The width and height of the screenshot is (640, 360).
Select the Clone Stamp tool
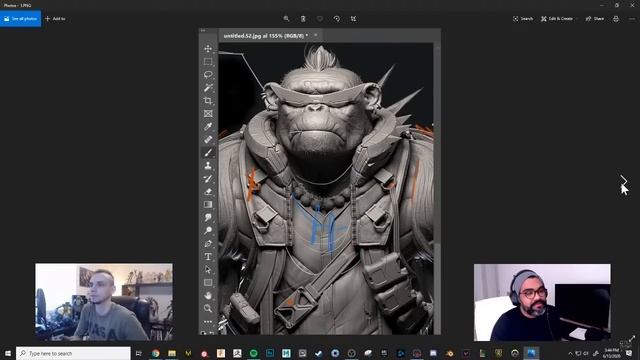pyautogui.click(x=208, y=165)
